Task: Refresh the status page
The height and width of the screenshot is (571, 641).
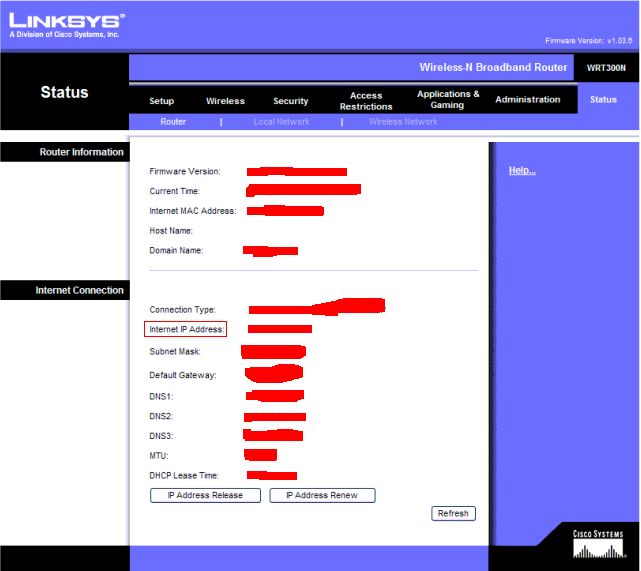Action: (453, 513)
